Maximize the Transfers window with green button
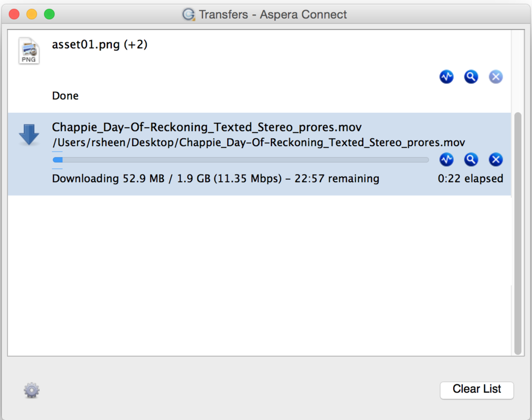This screenshot has height=420, width=532. [x=49, y=14]
